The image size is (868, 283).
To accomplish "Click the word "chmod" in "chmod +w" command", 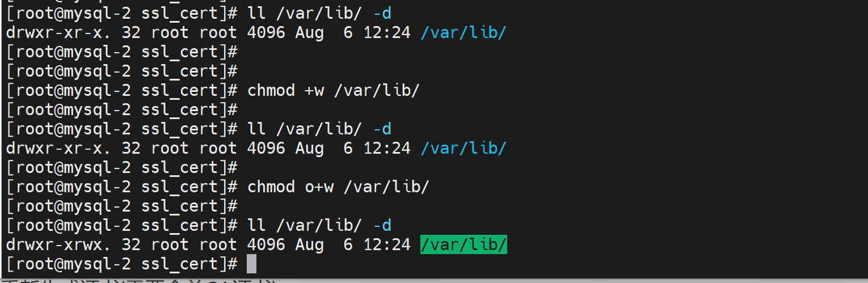I will point(271,91).
